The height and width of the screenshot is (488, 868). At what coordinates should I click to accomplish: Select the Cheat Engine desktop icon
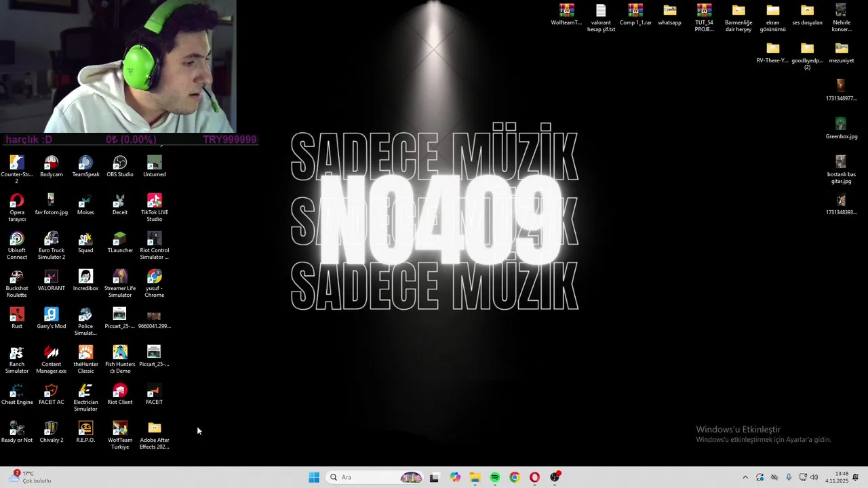point(17,394)
